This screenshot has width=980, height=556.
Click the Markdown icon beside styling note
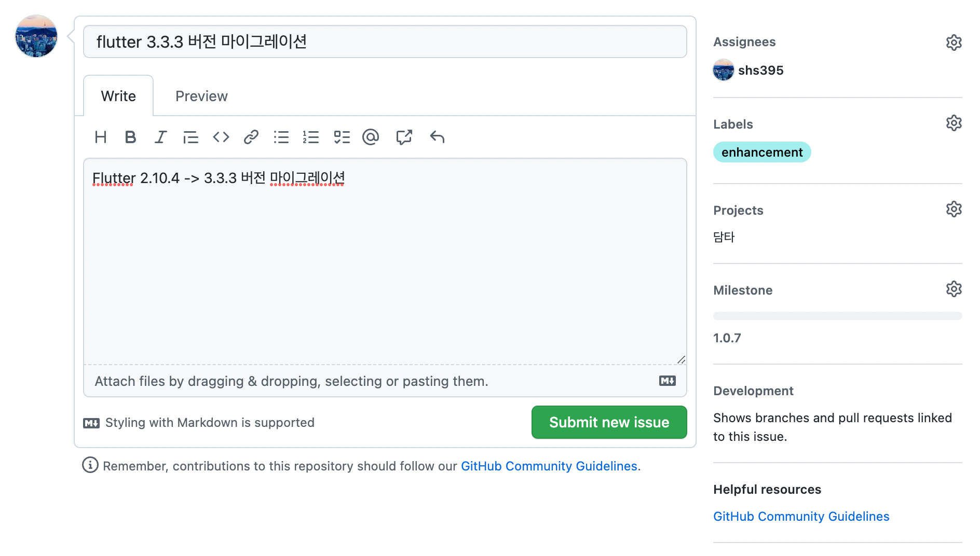(x=91, y=423)
